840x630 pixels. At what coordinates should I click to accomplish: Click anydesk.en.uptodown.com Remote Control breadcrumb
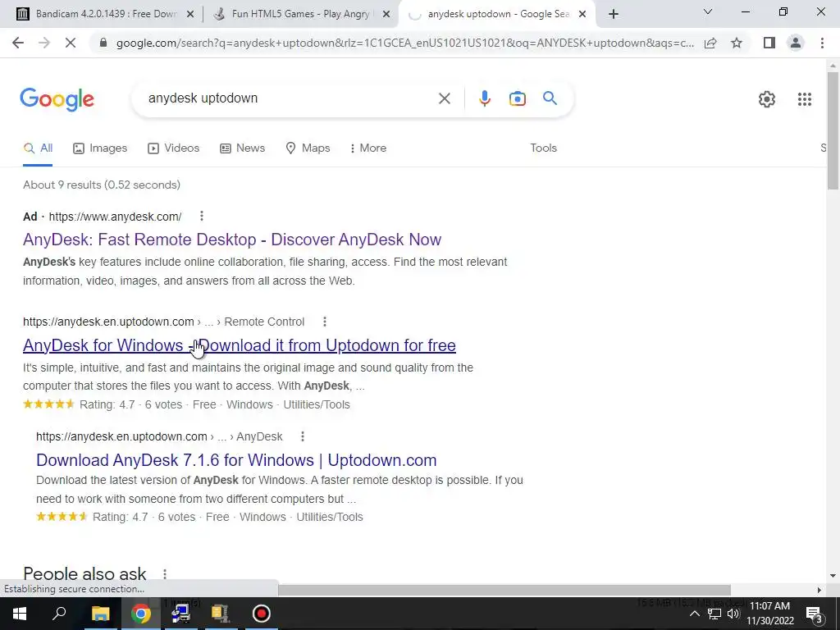point(163,322)
